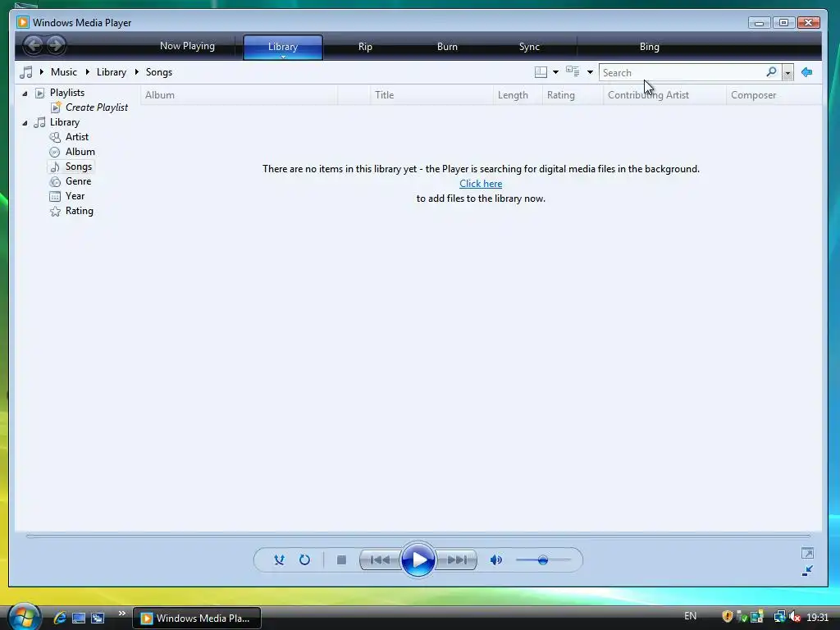Select the Year calendar icon

point(55,196)
